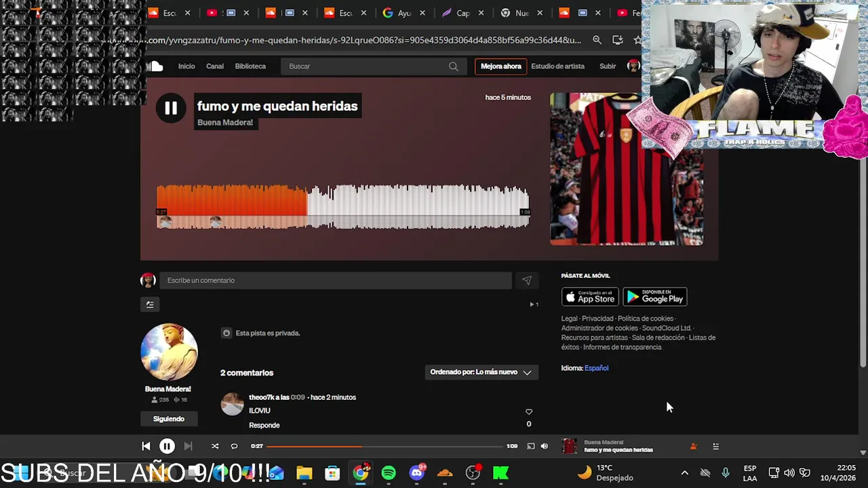Open the Política de cookies footer link
This screenshot has height=488, width=868.
646,319
